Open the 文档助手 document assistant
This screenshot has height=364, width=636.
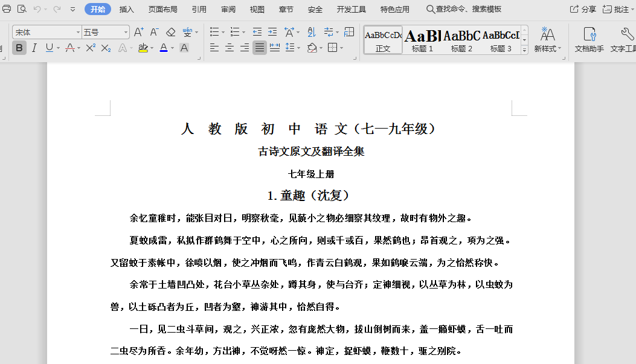coord(589,39)
